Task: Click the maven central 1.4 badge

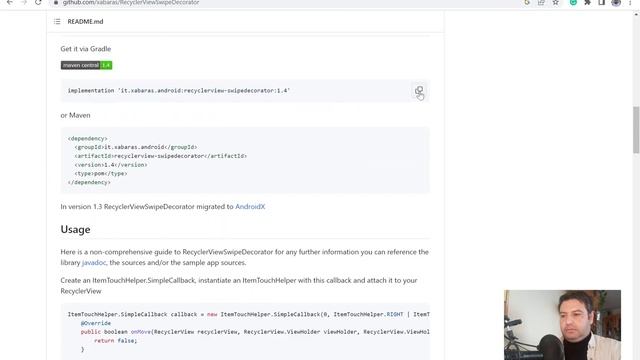Action: pos(87,65)
